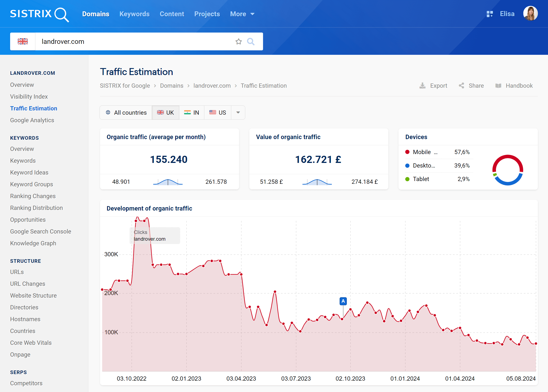
Task: Open the Content top menu
Action: click(172, 14)
